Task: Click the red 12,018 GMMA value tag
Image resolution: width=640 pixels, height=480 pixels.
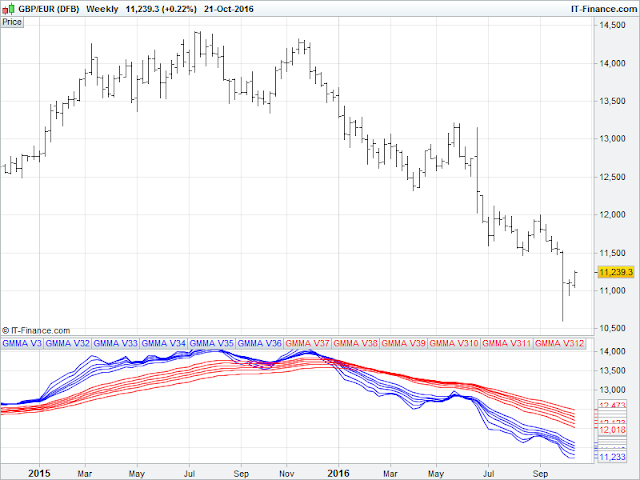Action: [613, 430]
